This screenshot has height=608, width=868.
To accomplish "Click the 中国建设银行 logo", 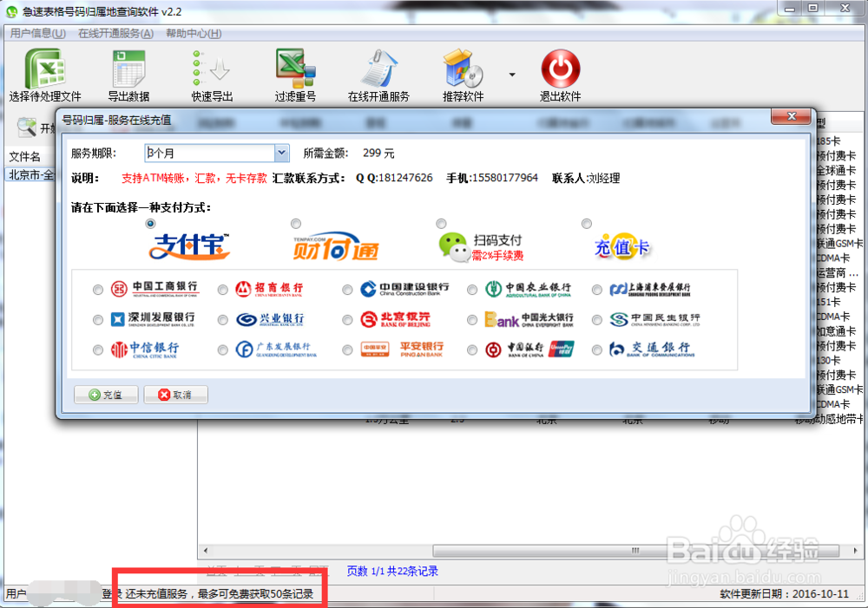I will [x=404, y=289].
